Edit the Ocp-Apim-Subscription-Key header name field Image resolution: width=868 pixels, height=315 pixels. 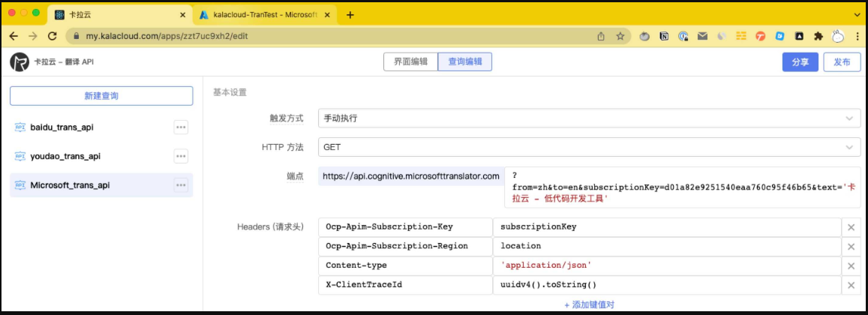pos(405,227)
